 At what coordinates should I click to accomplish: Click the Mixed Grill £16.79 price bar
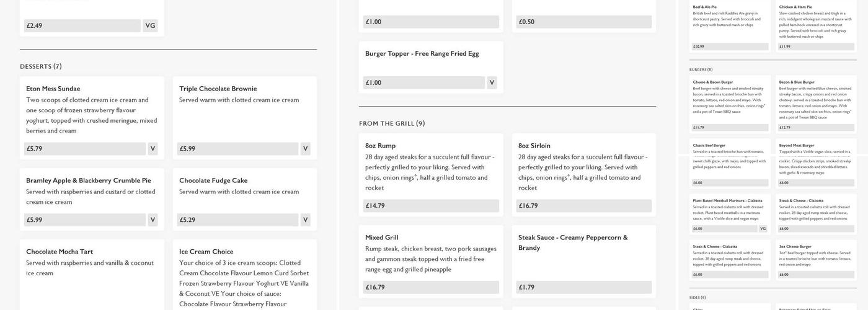[431, 288]
